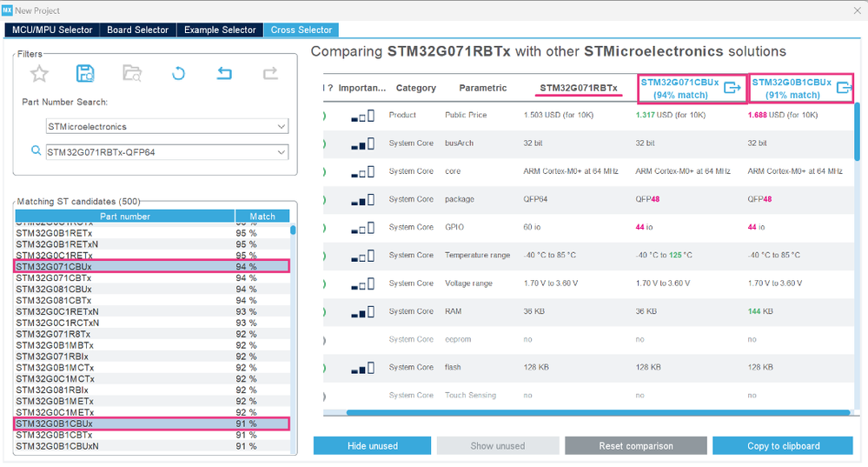This screenshot has height=467, width=868.
Task: Select STM32G0C1RETxN candidate row
Action: tap(151, 312)
